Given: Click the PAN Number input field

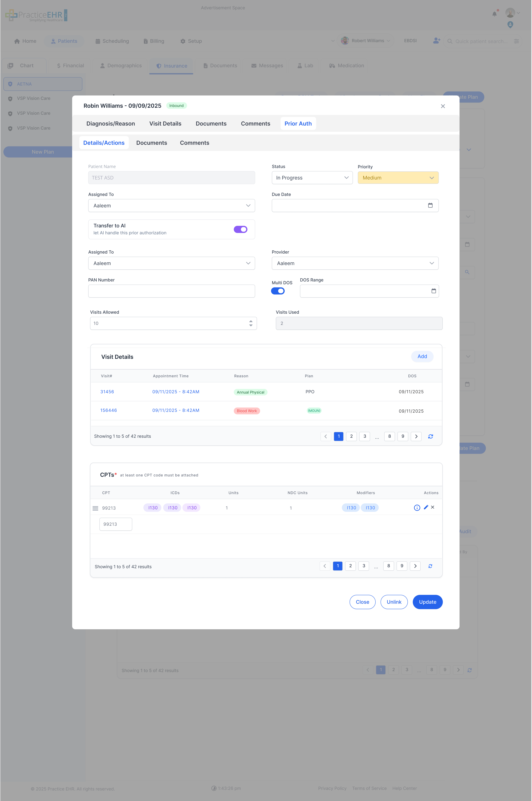Looking at the screenshot, I should [171, 291].
